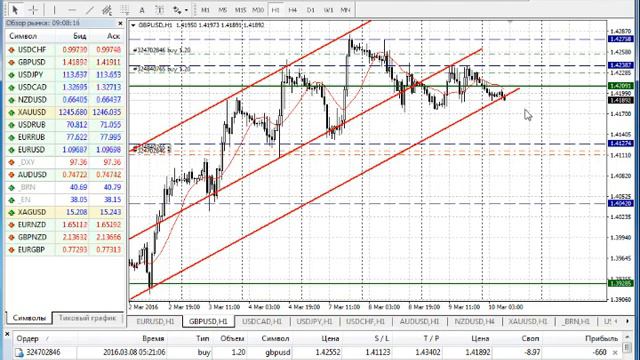This screenshot has width=640, height=360.
Task: Click the XAUUSD bid value 1245.680
Action: tap(73, 112)
